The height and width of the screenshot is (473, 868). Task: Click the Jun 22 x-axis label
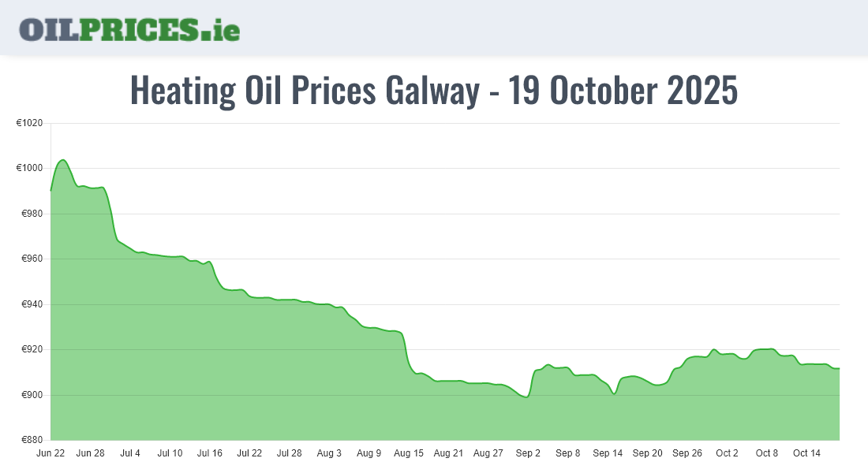click(51, 453)
